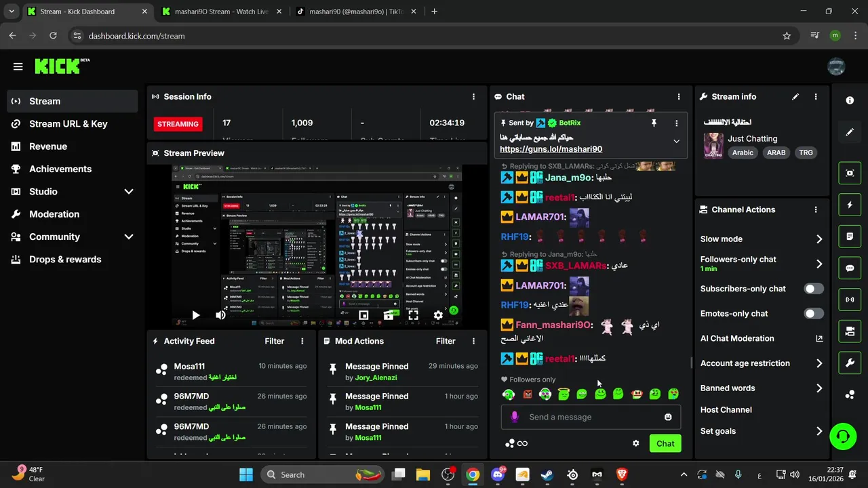Open the profile avatar menu
This screenshot has height=488, width=868.
point(836,66)
